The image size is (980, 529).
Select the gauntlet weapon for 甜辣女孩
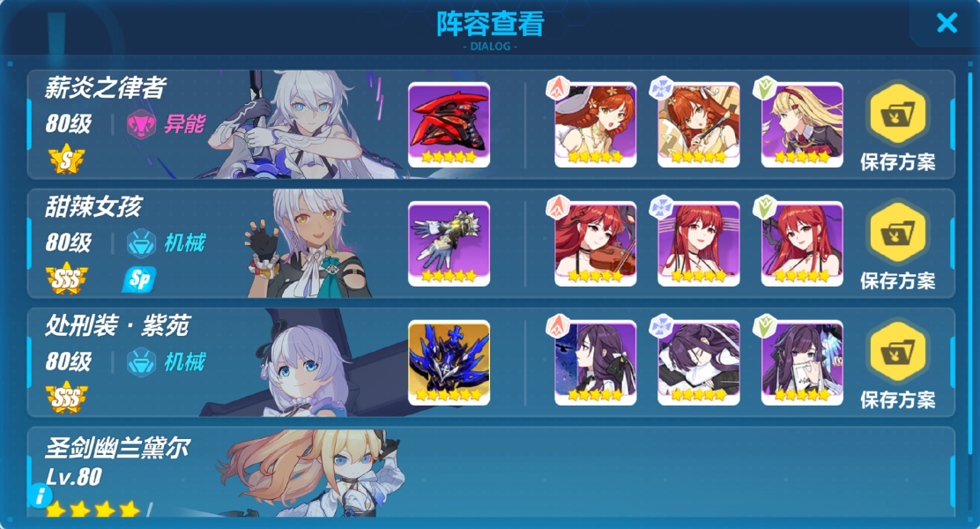coord(449,244)
